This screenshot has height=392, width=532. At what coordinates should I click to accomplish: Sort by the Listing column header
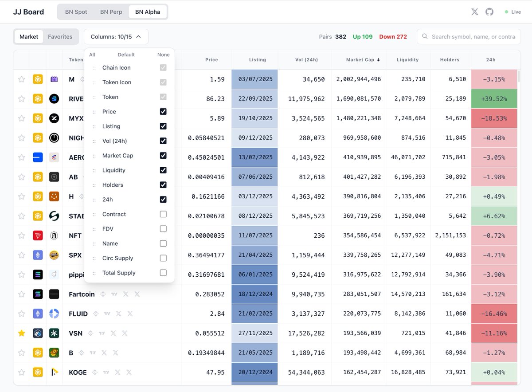pos(258,59)
